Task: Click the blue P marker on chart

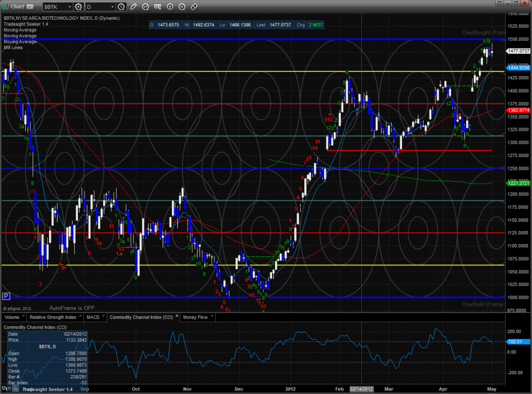Action: click(x=6, y=296)
